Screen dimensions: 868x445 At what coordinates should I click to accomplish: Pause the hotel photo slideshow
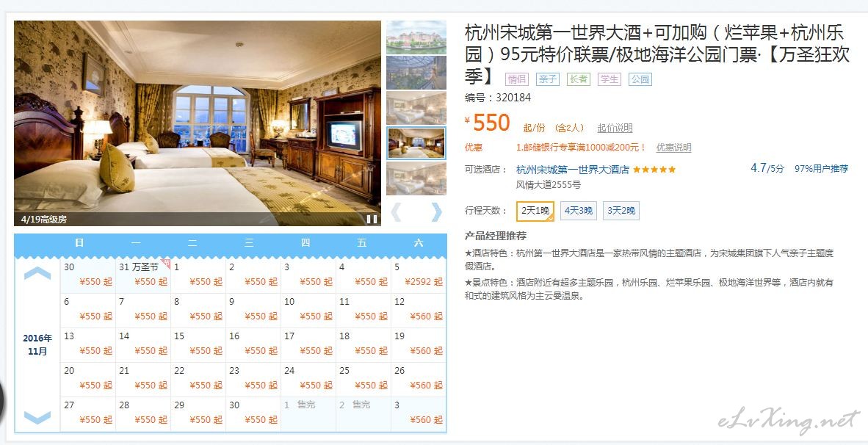pyautogui.click(x=372, y=219)
